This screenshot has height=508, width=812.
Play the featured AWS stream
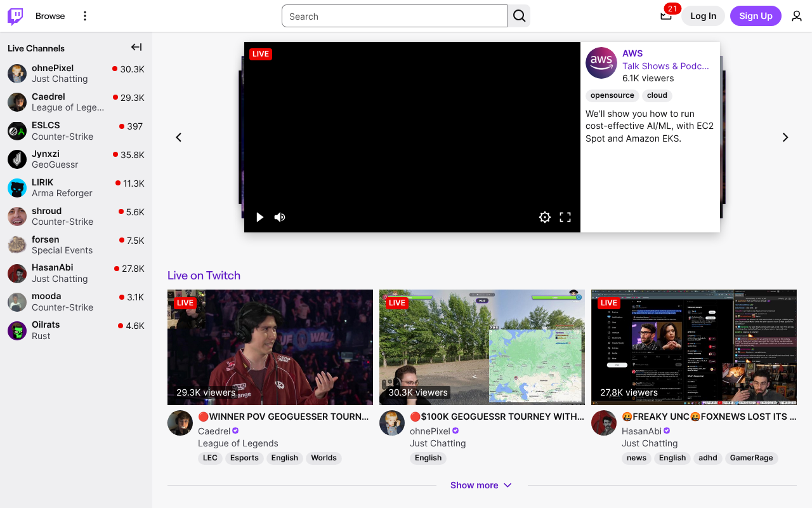click(x=259, y=217)
